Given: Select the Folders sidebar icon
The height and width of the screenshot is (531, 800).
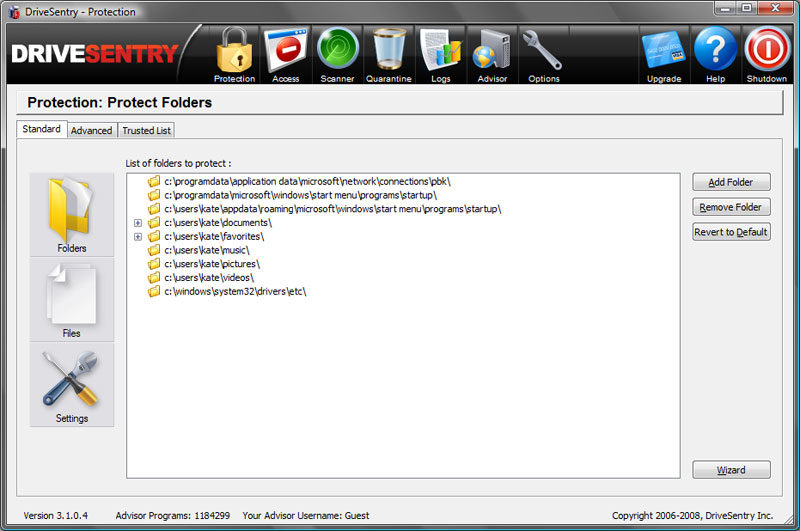Looking at the screenshot, I should point(71,215).
